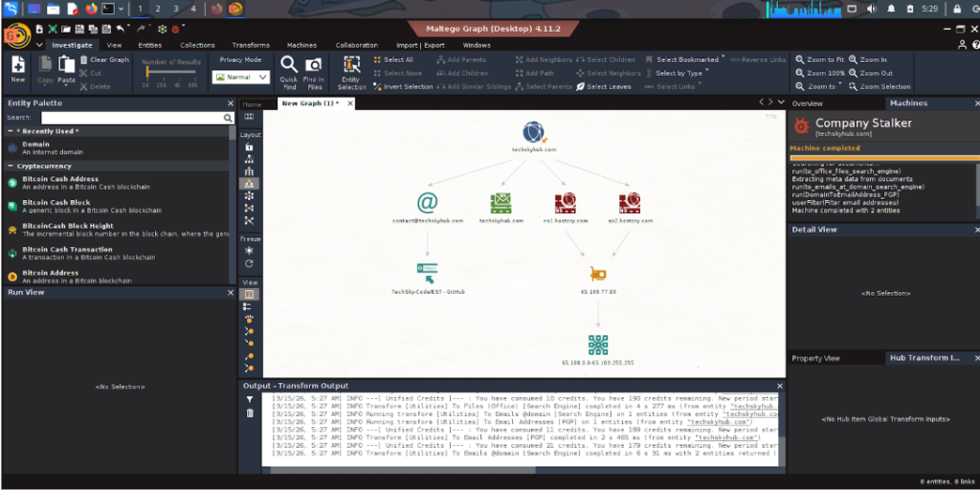Switch to the Overview panel tab
The width and height of the screenshot is (980, 490).
coord(807,103)
